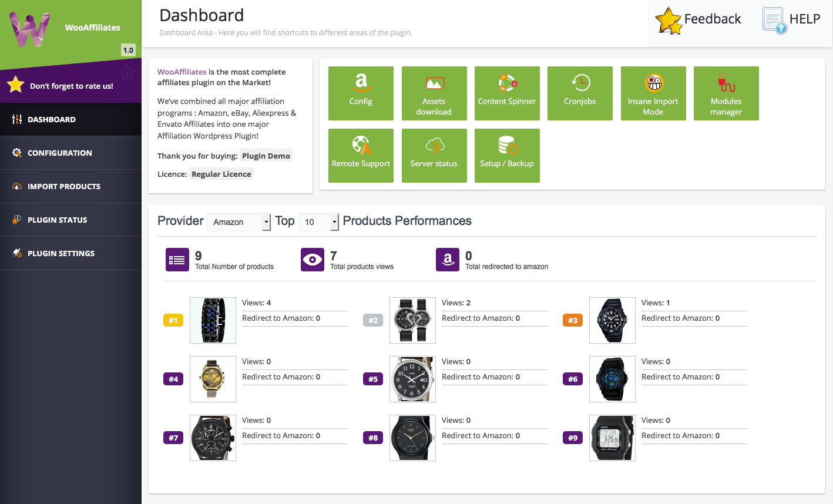Viewport: 833px width, 504px height.
Task: Click the #1 ranked blue LED watch thumbnail
Action: (x=213, y=320)
